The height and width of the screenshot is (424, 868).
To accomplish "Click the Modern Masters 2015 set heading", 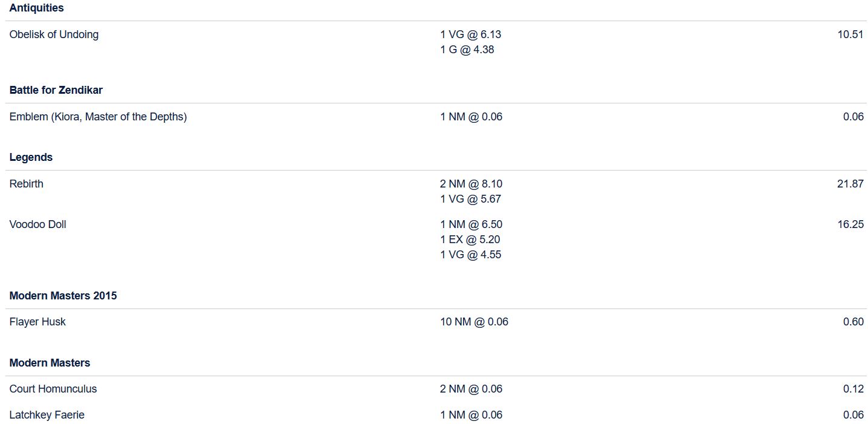I will (63, 296).
